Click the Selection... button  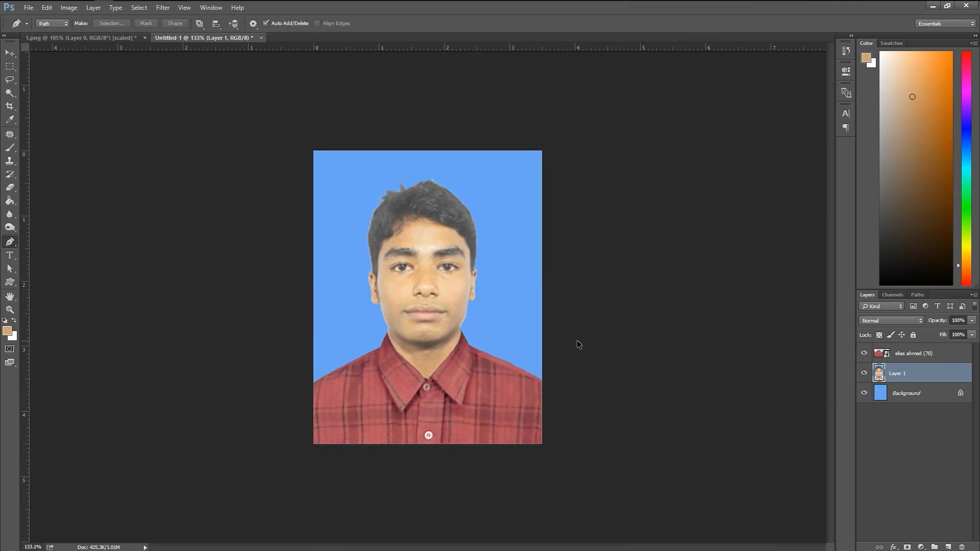point(111,23)
